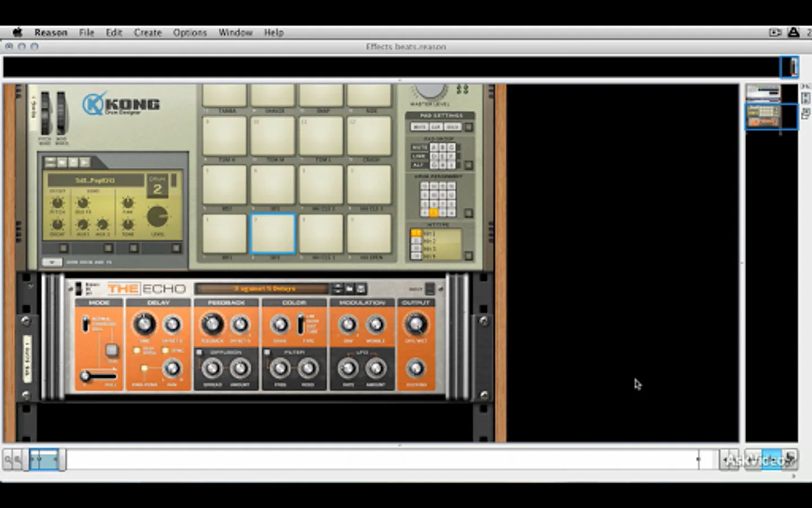Trigger the highlighted SD1 drum pad
Image resolution: width=812 pixels, height=508 pixels.
pos(273,233)
